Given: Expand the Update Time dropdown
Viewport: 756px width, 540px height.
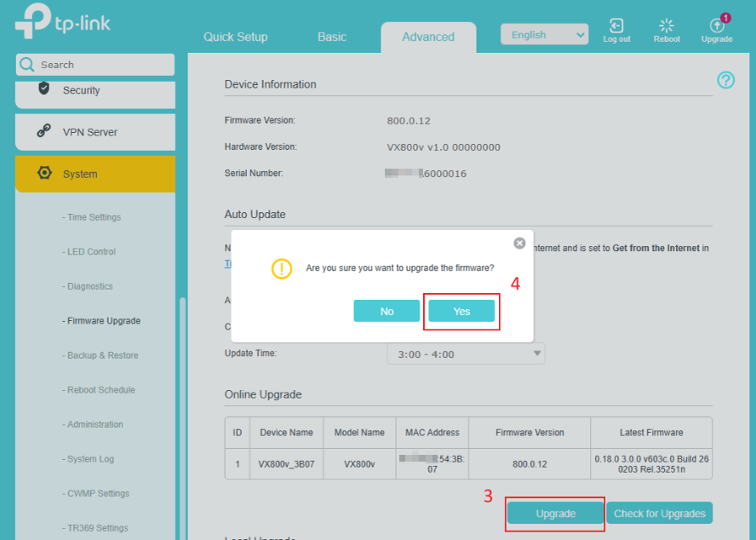Looking at the screenshot, I should point(466,353).
